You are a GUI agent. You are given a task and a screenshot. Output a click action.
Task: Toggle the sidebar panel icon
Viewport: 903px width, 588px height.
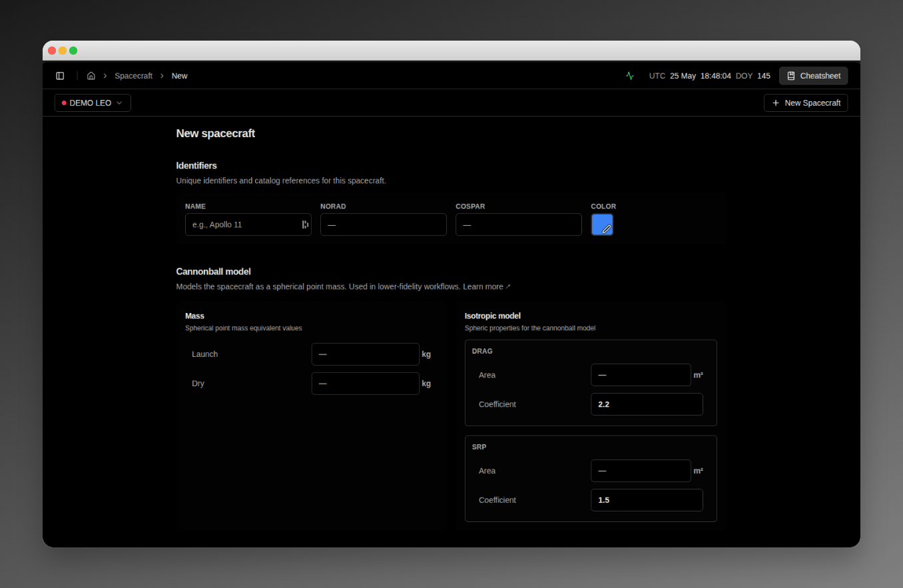tap(60, 76)
